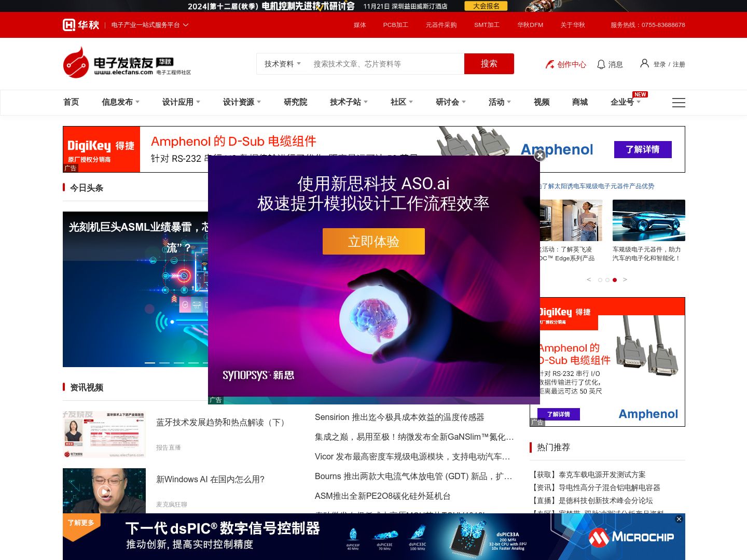Open 【直播】是德科技创新技术峰会分论坛 link

coord(591,500)
